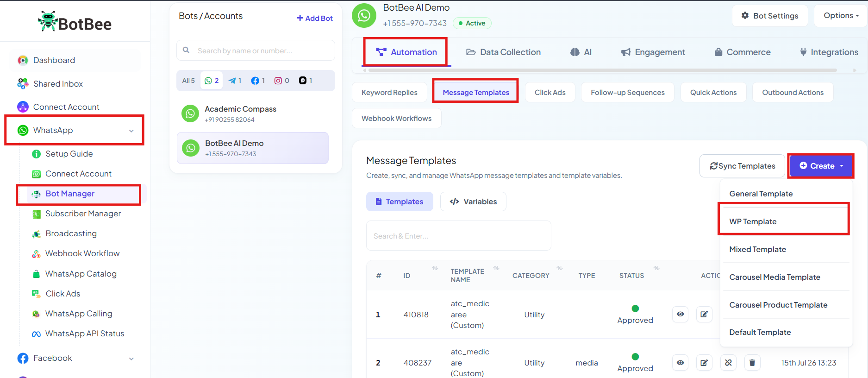This screenshot has width=868, height=378.
Task: Open Webhook Workflows sub-tab
Action: tap(397, 119)
